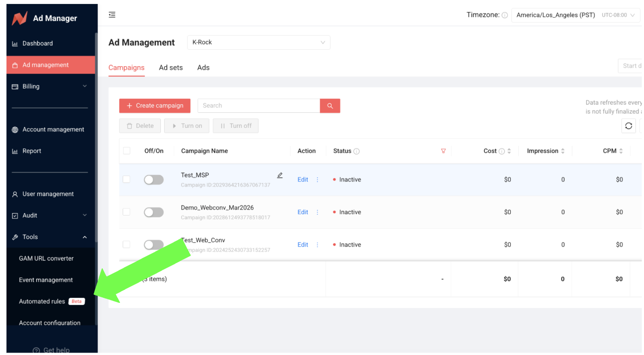Viewport: 644px width, 355px height.
Task: Click the Cost column sort arrows
Action: pos(509,151)
